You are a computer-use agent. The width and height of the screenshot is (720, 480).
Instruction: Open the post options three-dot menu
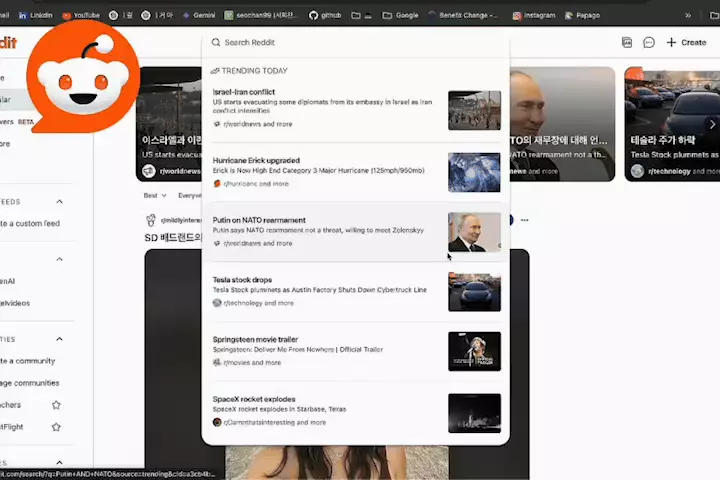pyautogui.click(x=524, y=220)
